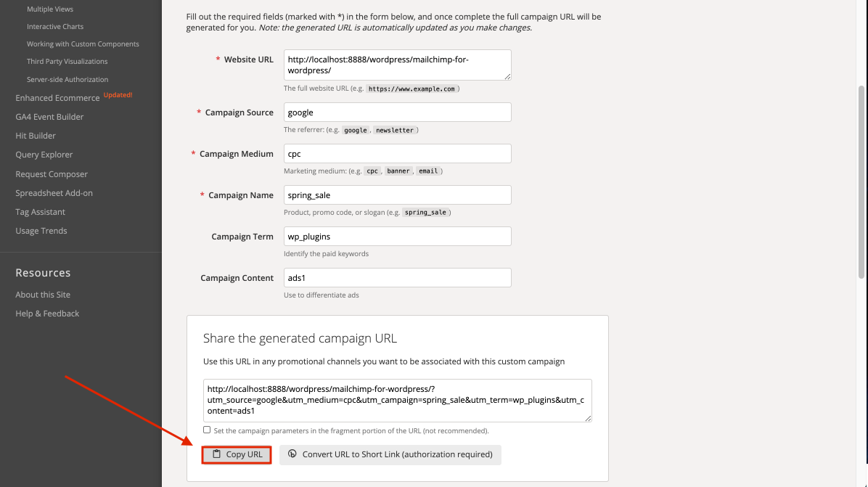Enable fragment portion of the URL checkbox
868x487 pixels.
[206, 430]
